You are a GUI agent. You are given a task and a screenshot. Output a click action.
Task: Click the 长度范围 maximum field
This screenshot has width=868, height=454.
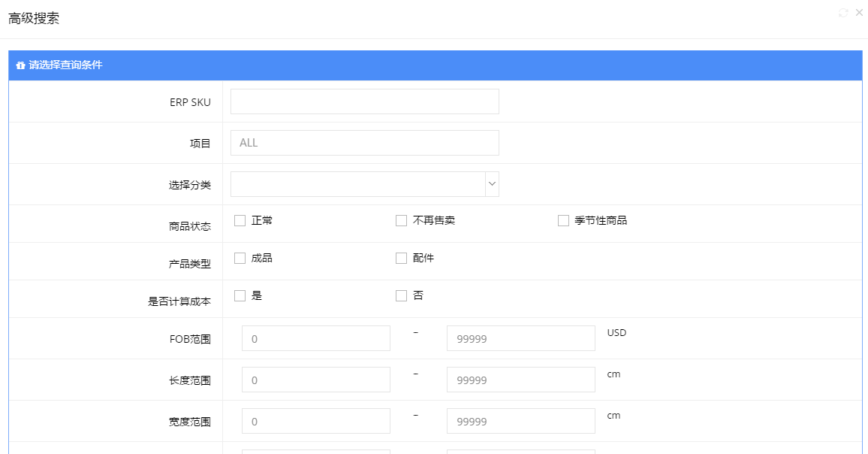[521, 380]
